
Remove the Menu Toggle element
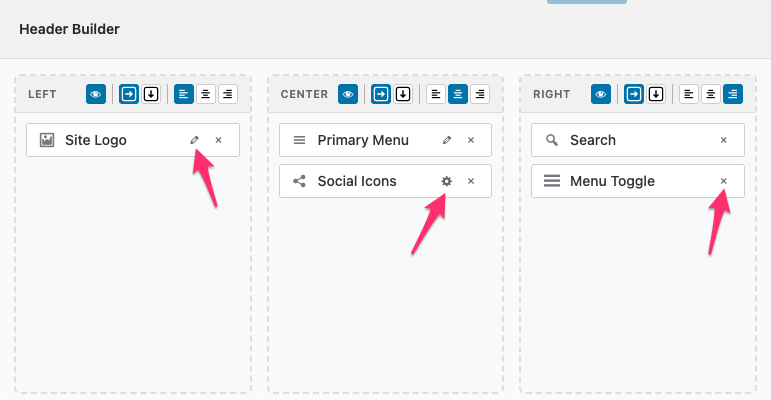coord(724,181)
